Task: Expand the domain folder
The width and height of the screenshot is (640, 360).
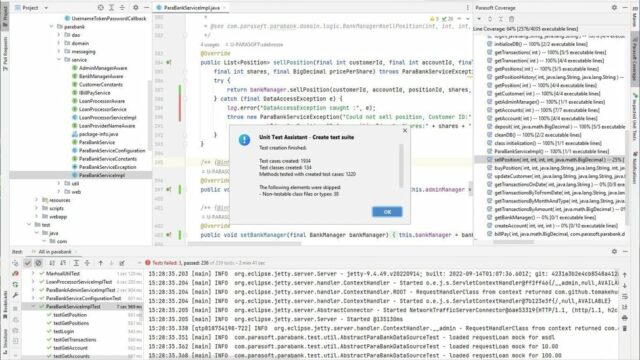Action: click(x=59, y=43)
